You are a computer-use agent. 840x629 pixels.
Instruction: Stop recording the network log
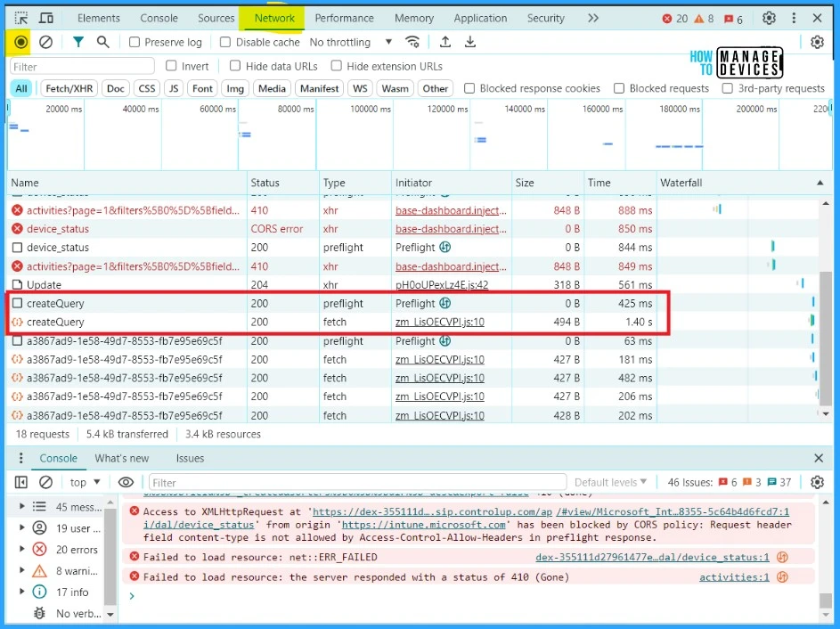click(x=20, y=42)
